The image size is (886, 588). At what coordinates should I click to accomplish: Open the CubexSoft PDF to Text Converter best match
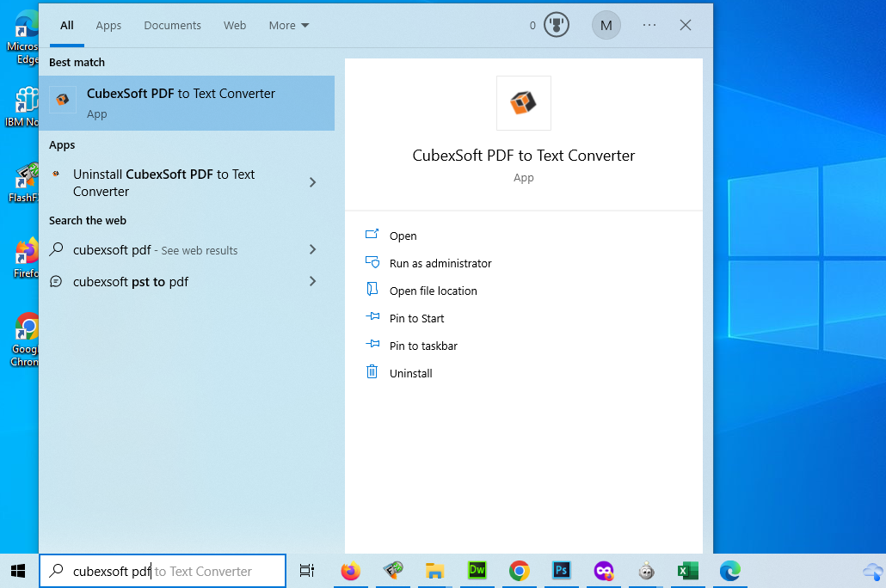point(187,103)
